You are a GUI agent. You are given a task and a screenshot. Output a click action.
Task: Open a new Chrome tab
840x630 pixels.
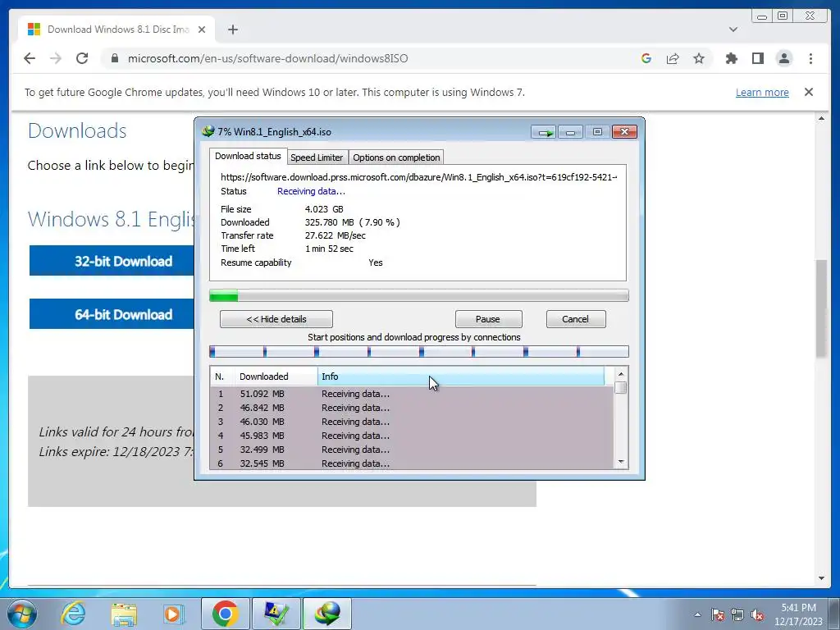tap(232, 30)
